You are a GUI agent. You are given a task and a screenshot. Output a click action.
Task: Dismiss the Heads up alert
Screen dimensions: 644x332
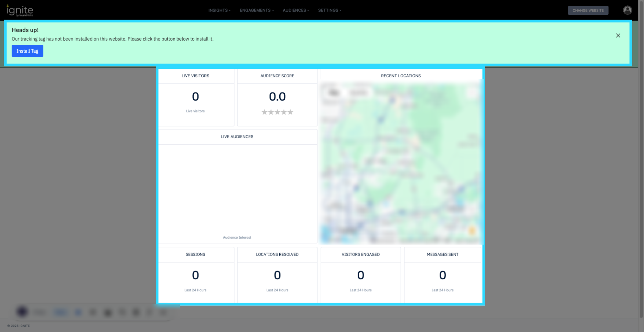[618, 36]
